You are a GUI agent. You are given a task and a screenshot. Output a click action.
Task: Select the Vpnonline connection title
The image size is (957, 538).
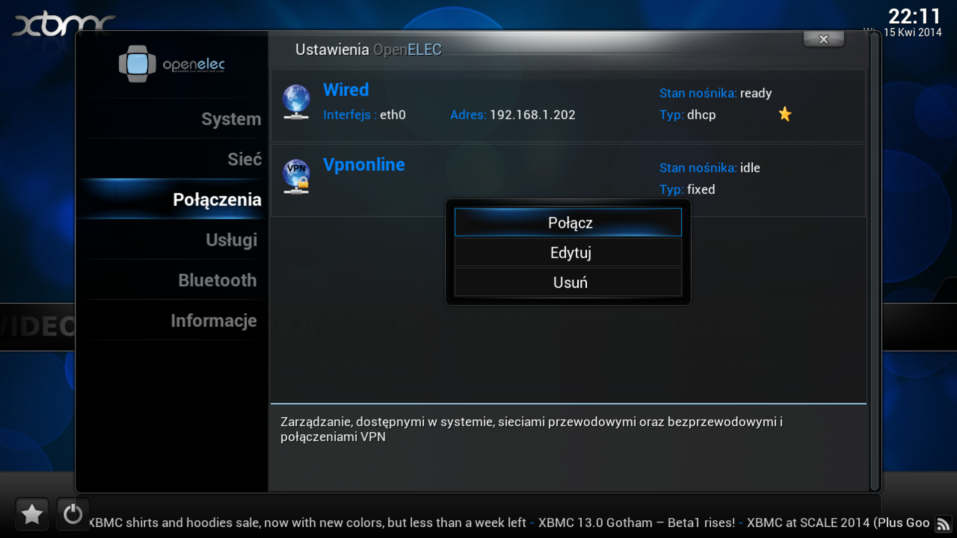click(364, 164)
